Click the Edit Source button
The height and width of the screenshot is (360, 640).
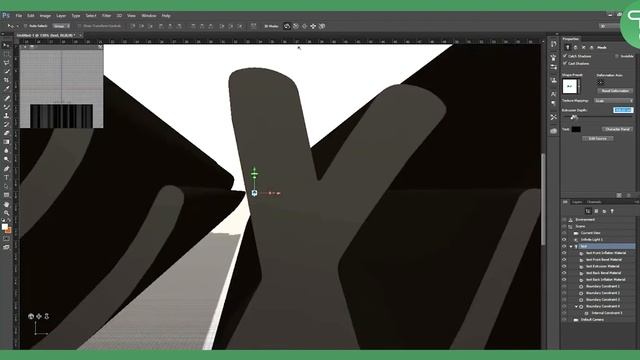point(598,138)
